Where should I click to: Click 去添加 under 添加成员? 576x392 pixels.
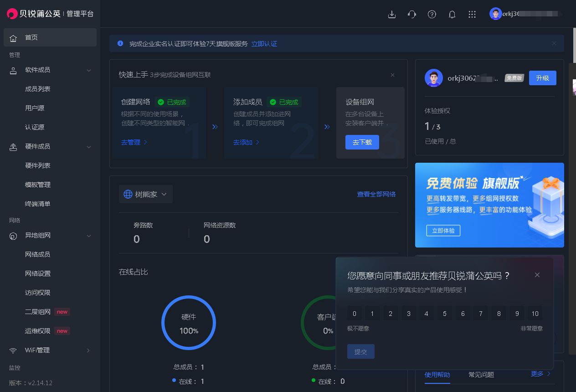coord(246,142)
